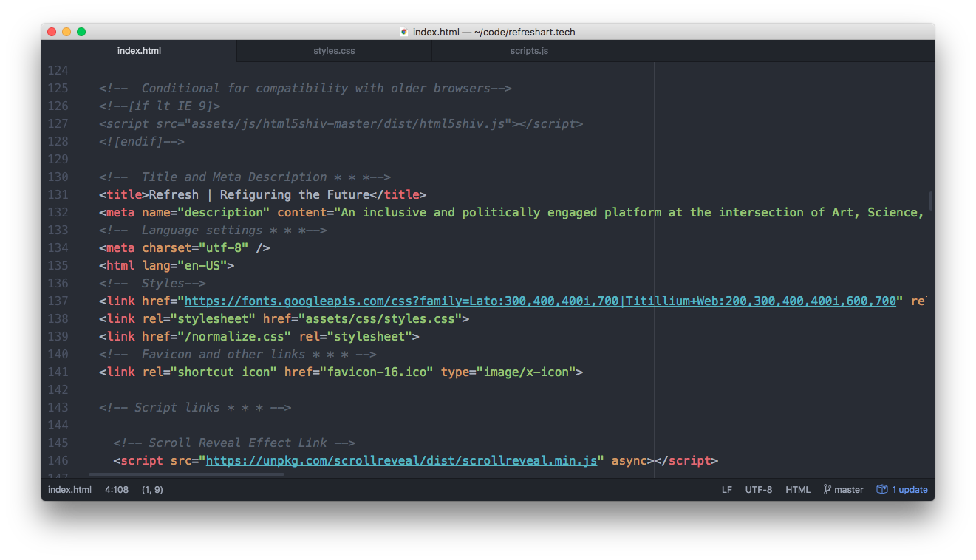Click the 'Conditional for compatibility' comment
Image resolution: width=976 pixels, height=560 pixels.
[x=305, y=88]
